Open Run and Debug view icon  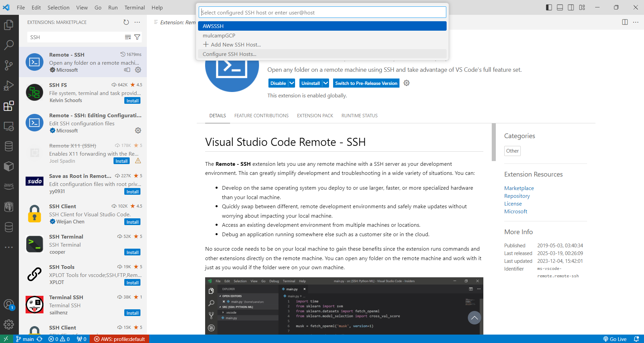point(9,86)
